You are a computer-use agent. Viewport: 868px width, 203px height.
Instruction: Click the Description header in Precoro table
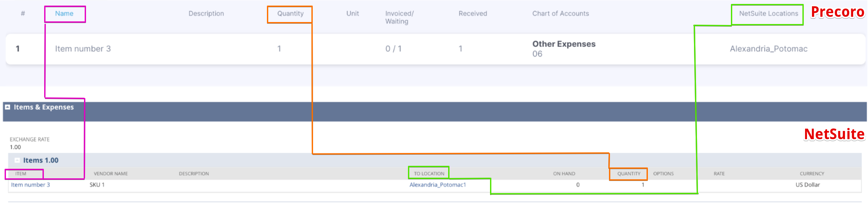[206, 13]
